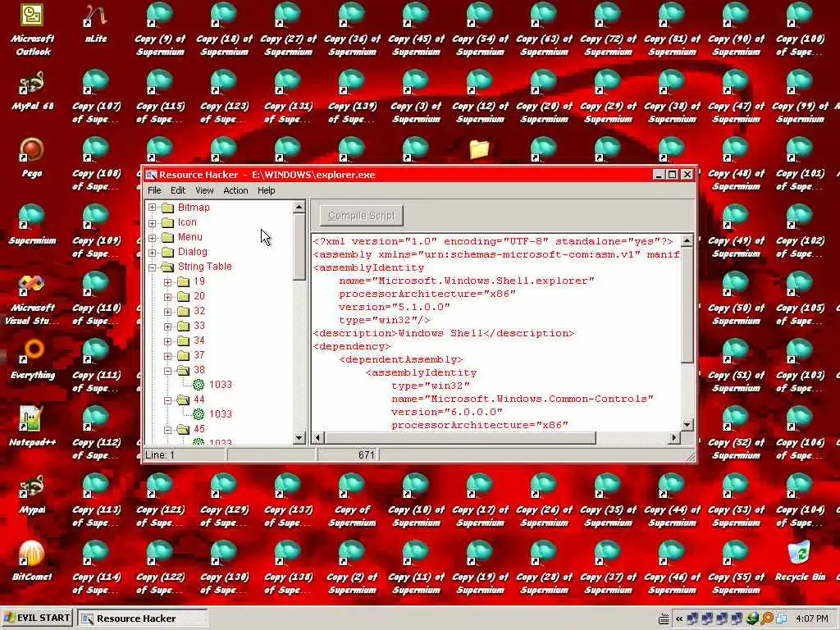This screenshot has width=840, height=630.
Task: Click the tree panel scroll up arrow
Action: [299, 207]
